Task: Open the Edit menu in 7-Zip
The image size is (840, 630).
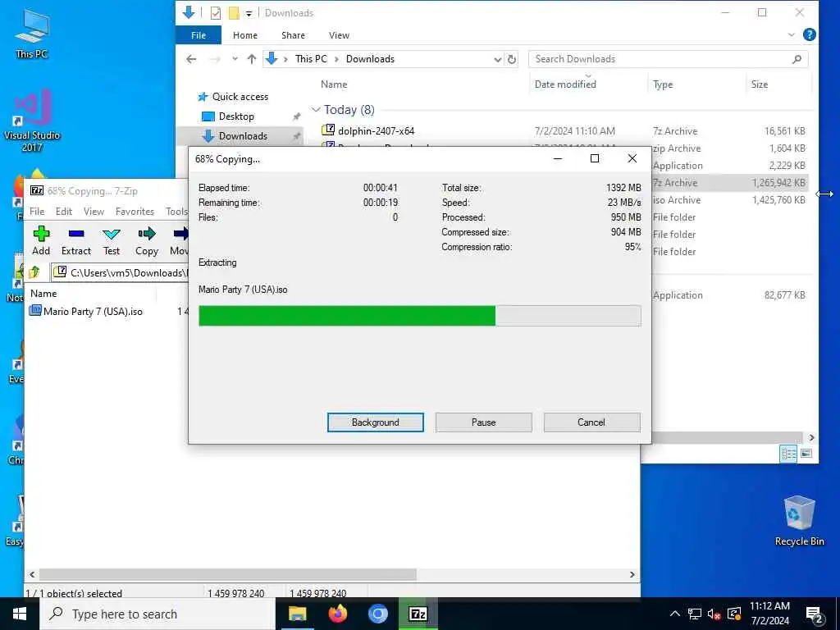Action: [x=64, y=212]
